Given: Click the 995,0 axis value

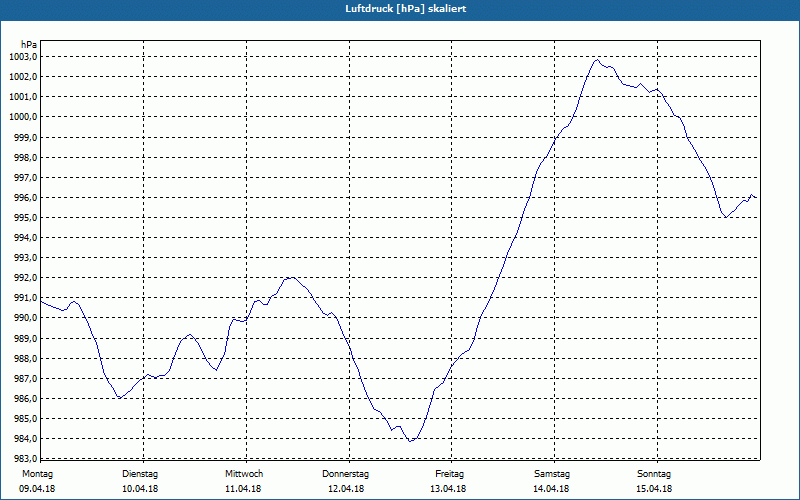Looking at the screenshot, I should [x=25, y=218].
